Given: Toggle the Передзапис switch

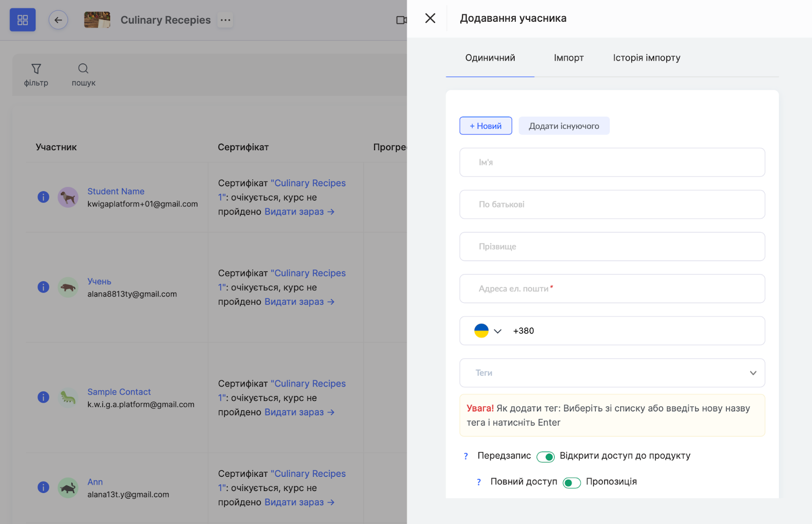Looking at the screenshot, I should pos(546,457).
